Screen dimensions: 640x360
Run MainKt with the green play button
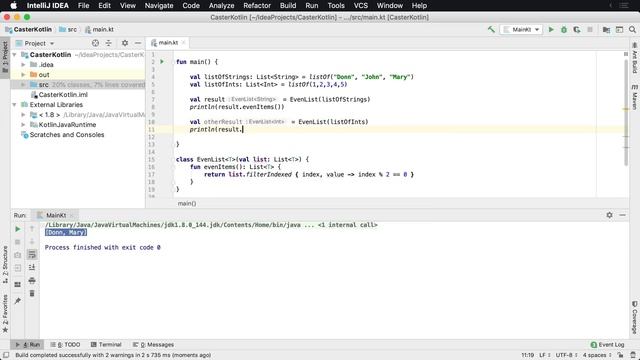(551, 29)
